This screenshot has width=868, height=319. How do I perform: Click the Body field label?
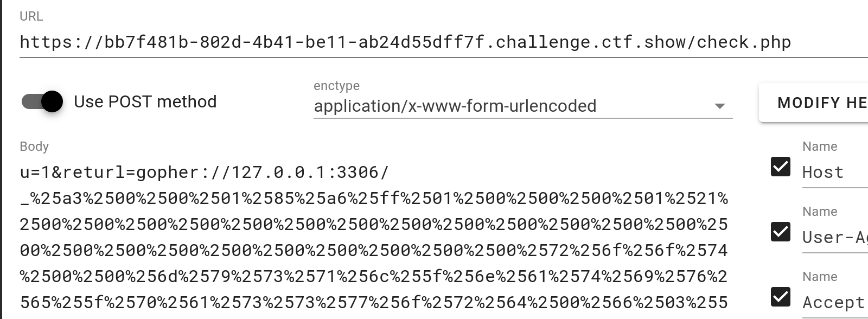click(x=34, y=146)
